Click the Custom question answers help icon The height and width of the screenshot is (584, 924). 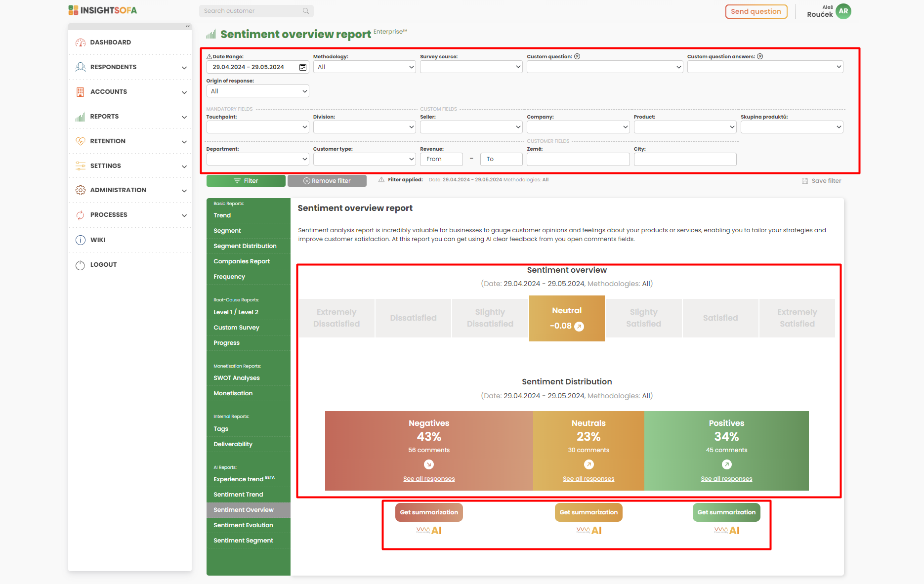760,56
